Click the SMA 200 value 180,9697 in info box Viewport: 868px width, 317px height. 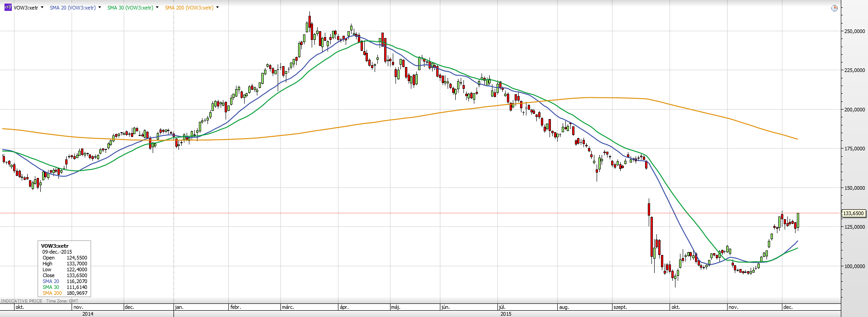pos(77,293)
